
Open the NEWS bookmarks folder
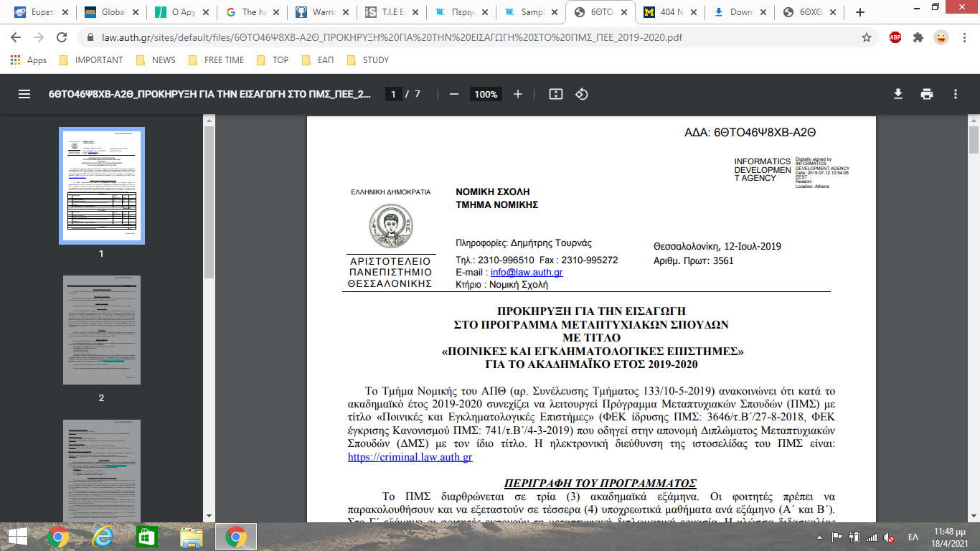point(156,60)
